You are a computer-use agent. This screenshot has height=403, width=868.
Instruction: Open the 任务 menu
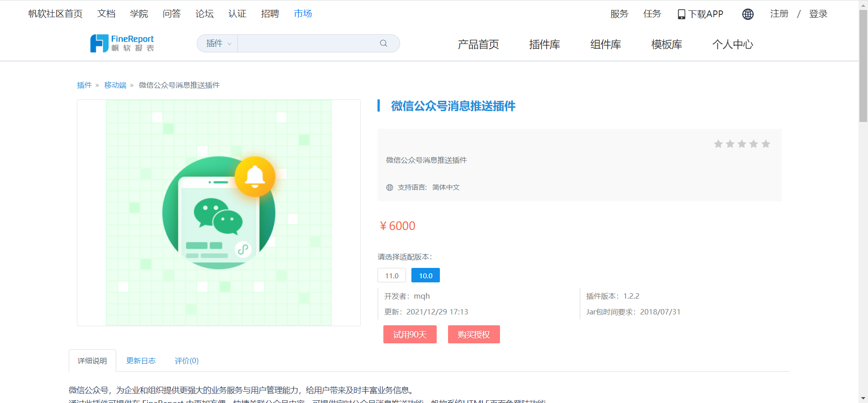coord(652,14)
